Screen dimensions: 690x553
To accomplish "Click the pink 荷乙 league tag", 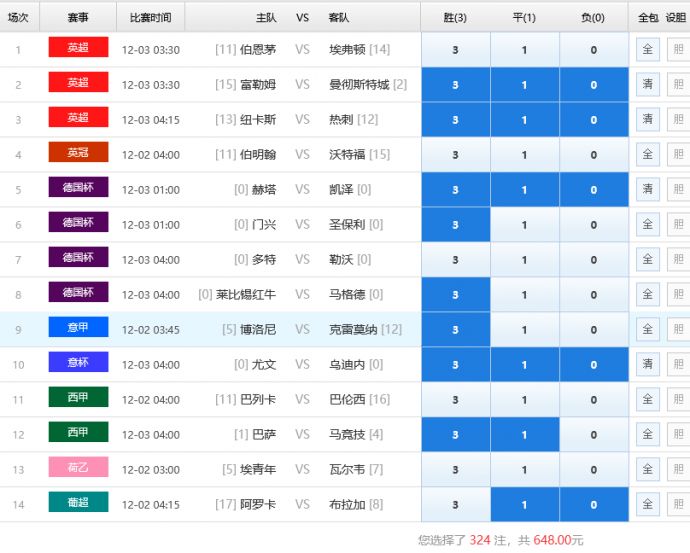I will [x=78, y=468].
